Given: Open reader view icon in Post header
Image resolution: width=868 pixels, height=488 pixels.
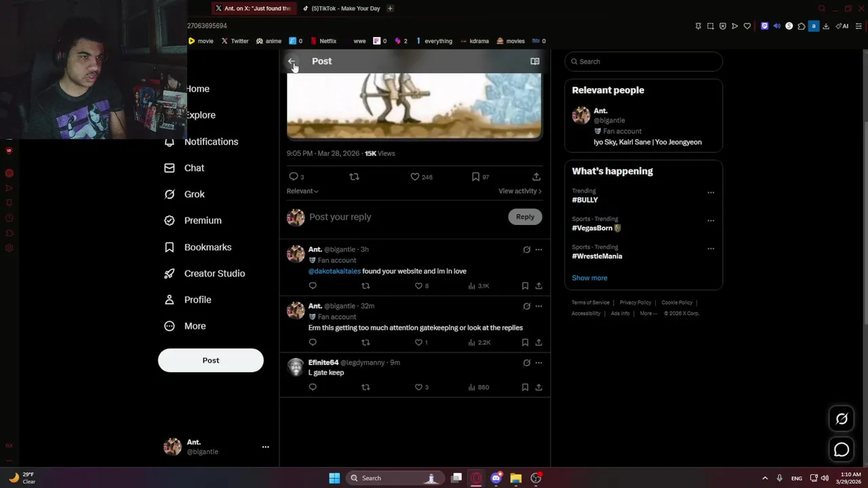Looking at the screenshot, I should [x=535, y=61].
